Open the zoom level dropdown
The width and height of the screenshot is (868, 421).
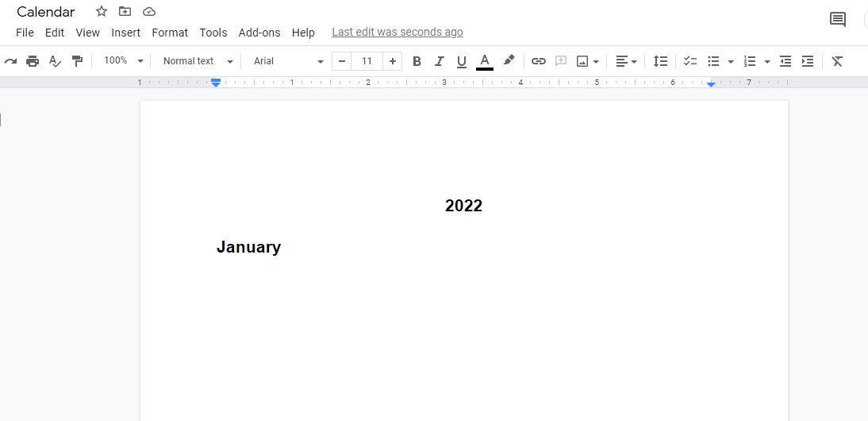point(124,61)
